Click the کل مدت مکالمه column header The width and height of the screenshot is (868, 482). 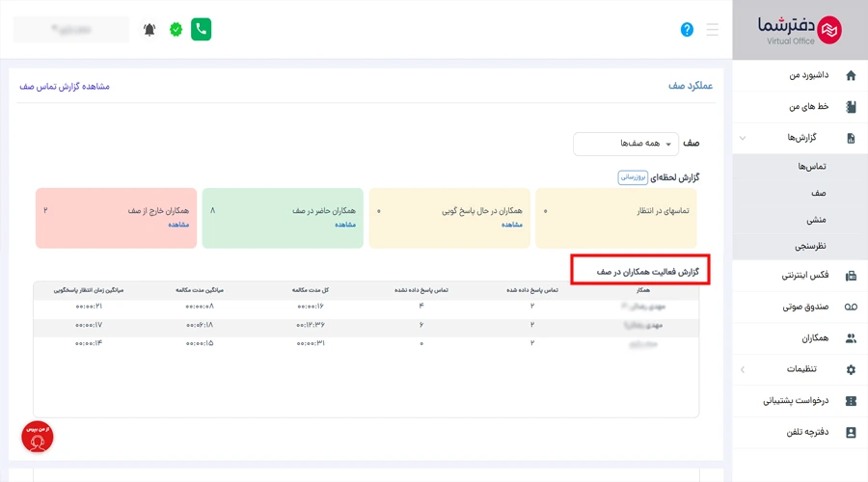click(311, 290)
